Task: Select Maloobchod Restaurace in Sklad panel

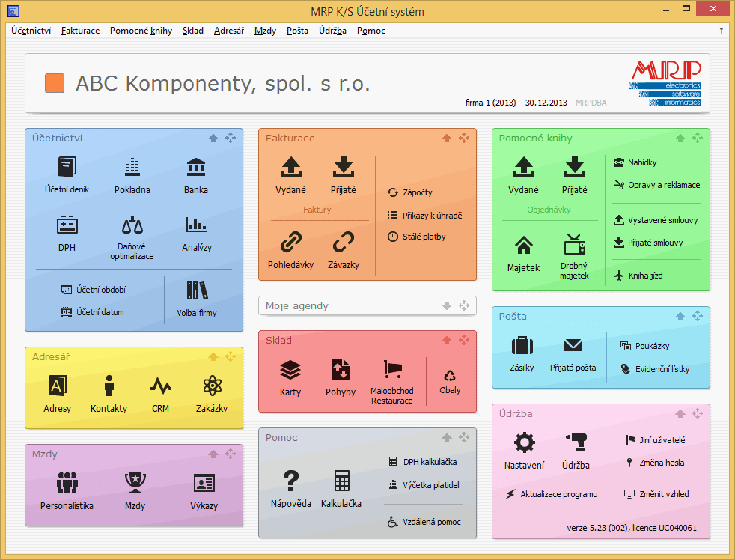Action: 392,377
